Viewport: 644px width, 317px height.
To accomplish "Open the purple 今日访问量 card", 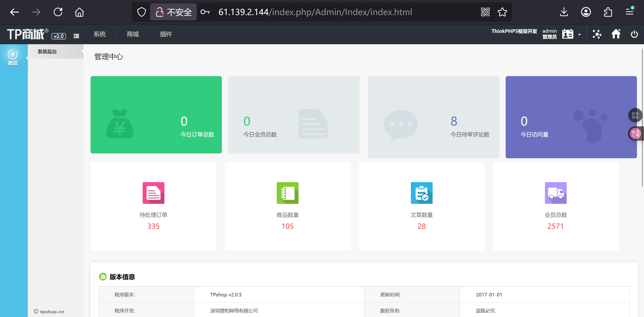I will point(571,117).
